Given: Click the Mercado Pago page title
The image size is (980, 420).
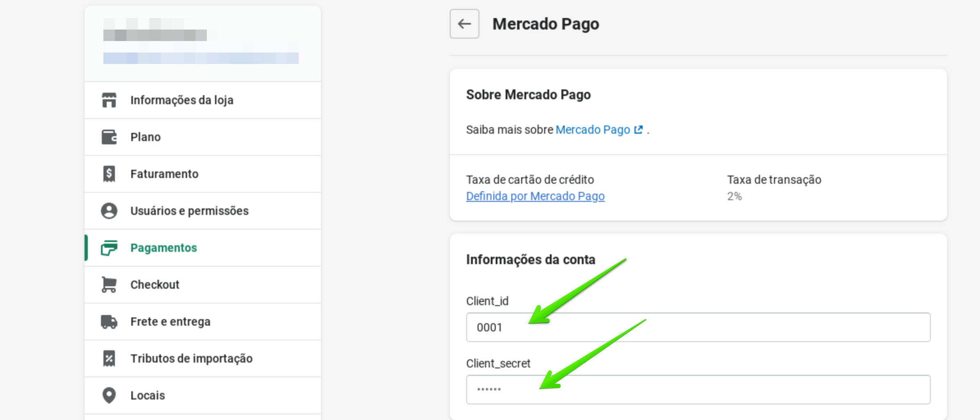Looking at the screenshot, I should coord(546,24).
